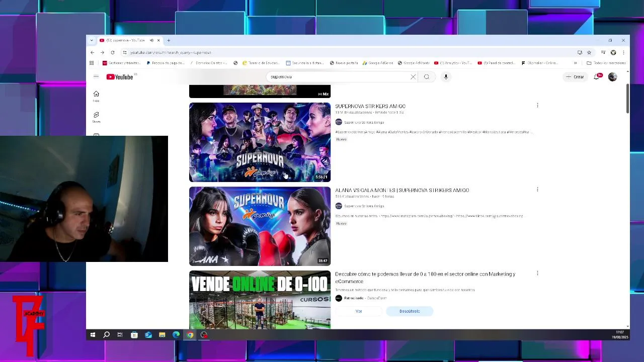Open the bookmarks apps grid icon
Viewport: 644px width, 362px height.
(x=92, y=63)
